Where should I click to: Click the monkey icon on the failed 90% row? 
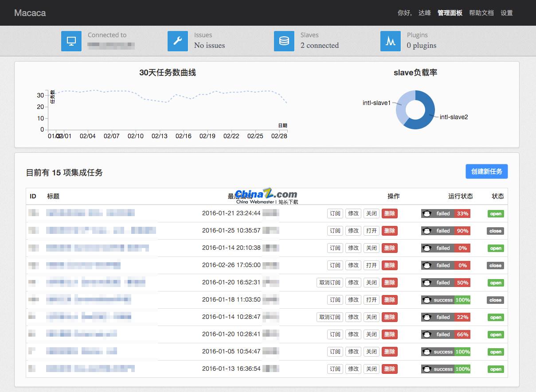(x=427, y=231)
